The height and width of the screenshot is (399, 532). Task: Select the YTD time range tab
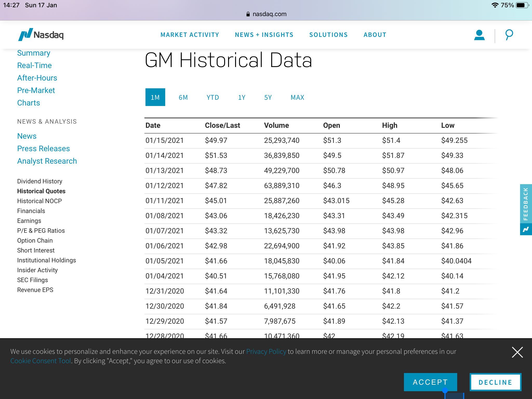[x=213, y=97]
